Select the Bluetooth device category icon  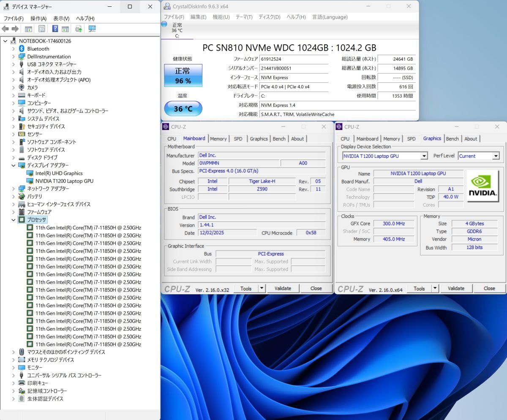22,49
